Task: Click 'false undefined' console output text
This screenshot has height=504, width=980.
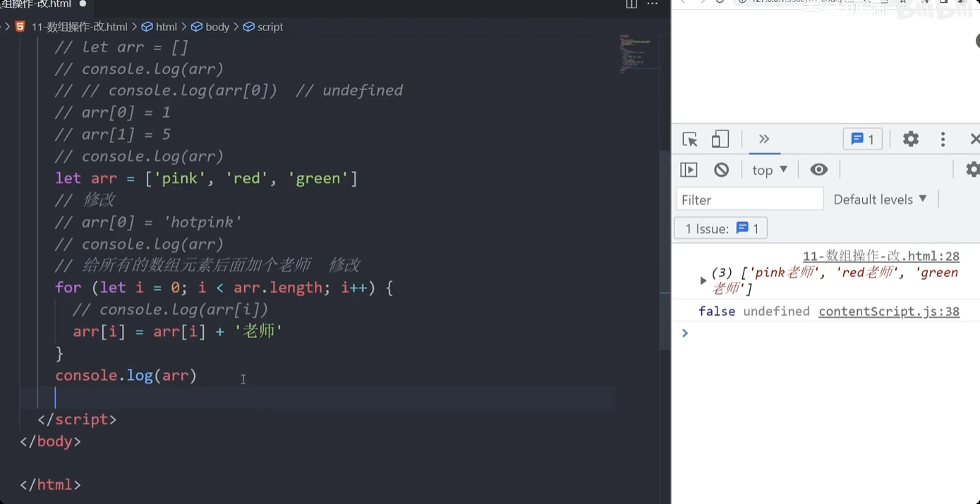Action: pos(754,312)
